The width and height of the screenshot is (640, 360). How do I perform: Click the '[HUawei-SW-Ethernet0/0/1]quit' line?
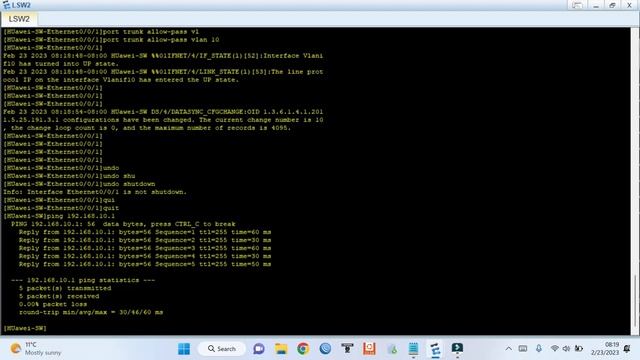tap(61, 208)
